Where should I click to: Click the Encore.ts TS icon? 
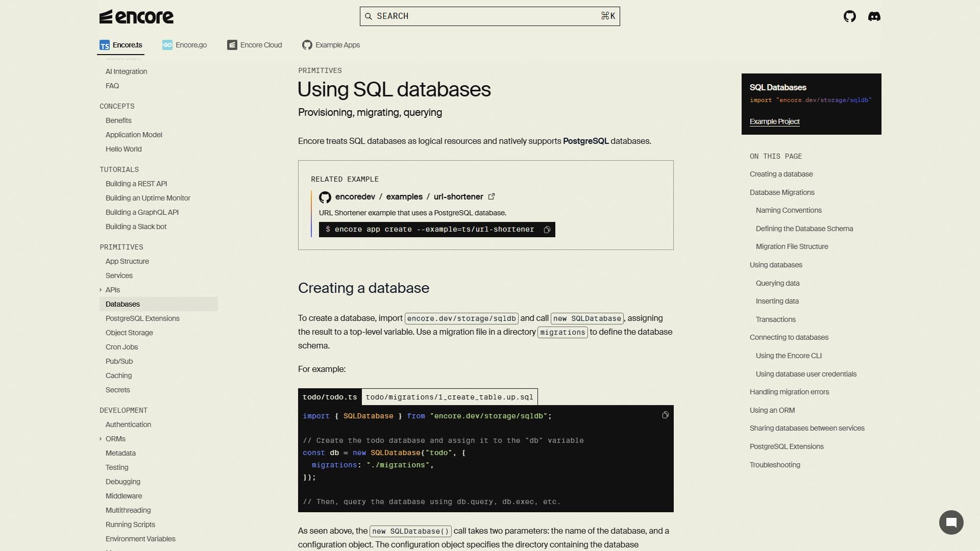[x=105, y=45]
